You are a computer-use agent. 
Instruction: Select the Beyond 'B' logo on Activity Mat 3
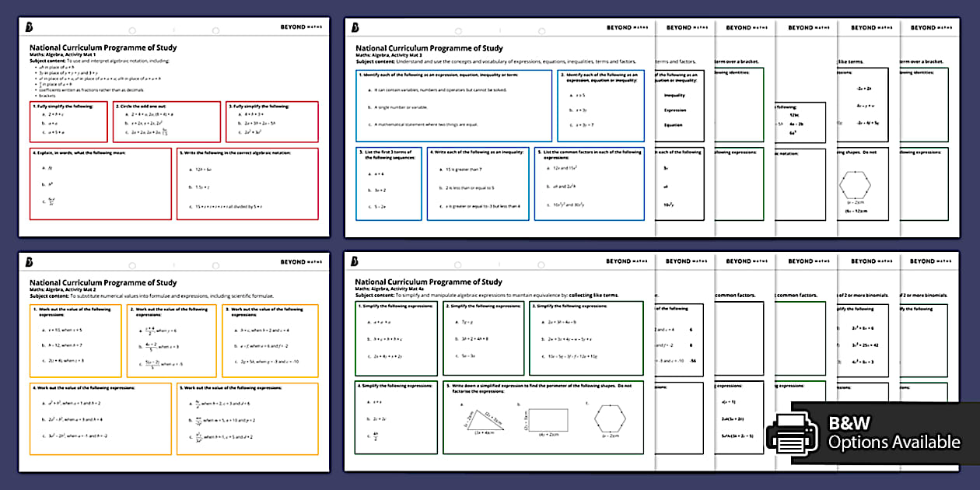(354, 29)
